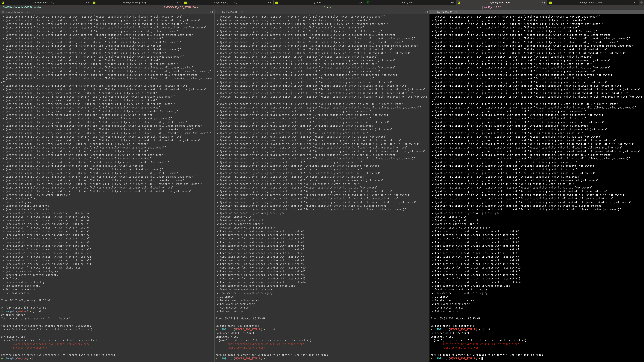The image size is (644, 362).
Task: Click the ..lic_html/i403 (-zsh) pane title
Action: click(233, 12)
